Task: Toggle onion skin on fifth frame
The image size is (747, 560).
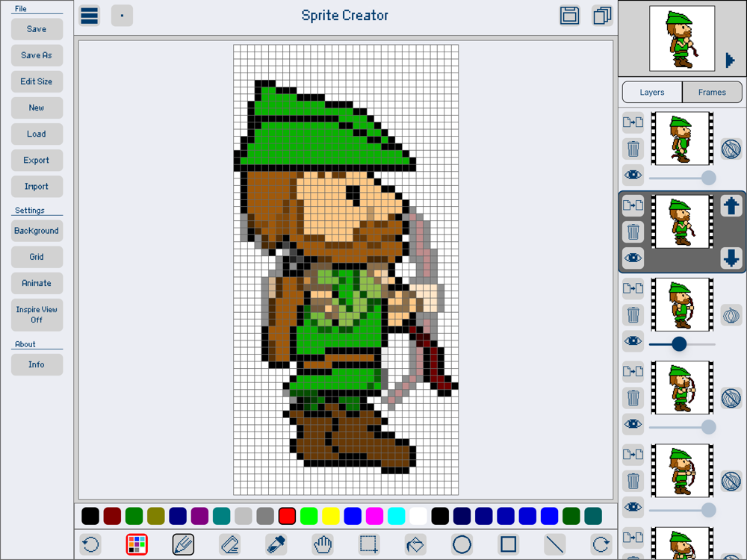Action: tap(731, 481)
